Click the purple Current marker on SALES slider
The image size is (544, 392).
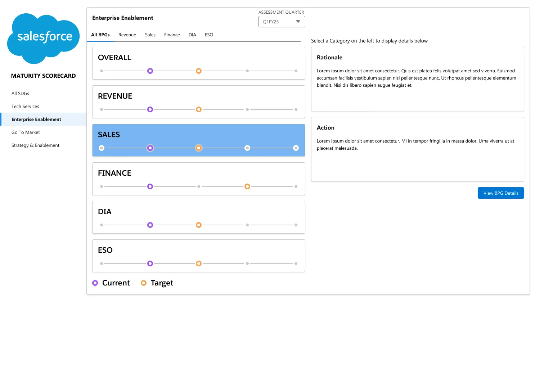pos(150,148)
